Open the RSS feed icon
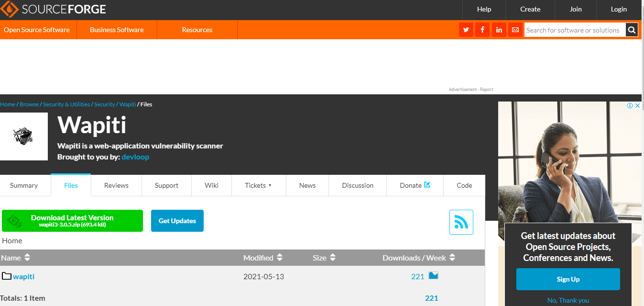 tap(461, 222)
